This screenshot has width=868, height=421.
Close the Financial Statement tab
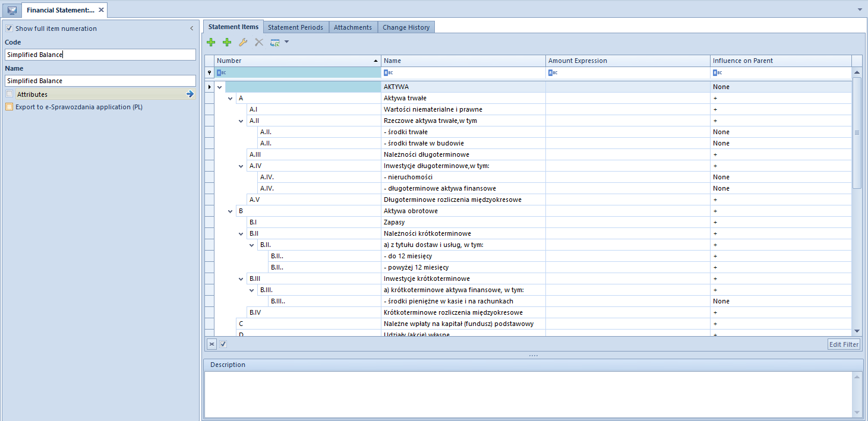tap(102, 10)
